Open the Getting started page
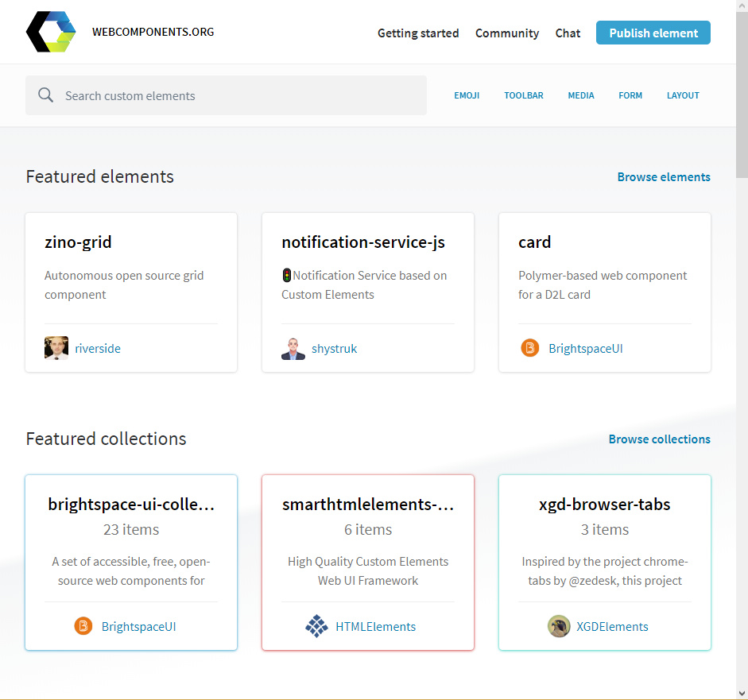The image size is (748, 700). click(x=418, y=33)
